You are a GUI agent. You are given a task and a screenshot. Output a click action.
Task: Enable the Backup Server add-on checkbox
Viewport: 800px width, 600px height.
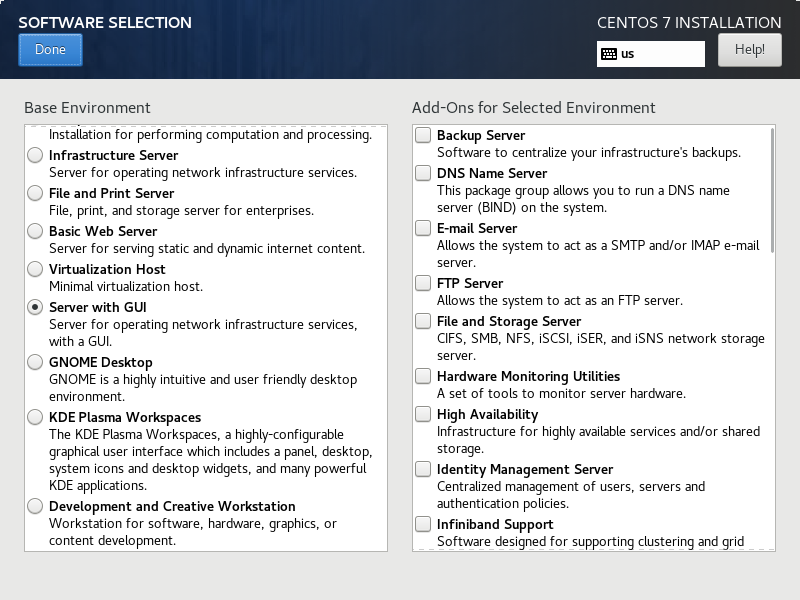[x=423, y=135]
